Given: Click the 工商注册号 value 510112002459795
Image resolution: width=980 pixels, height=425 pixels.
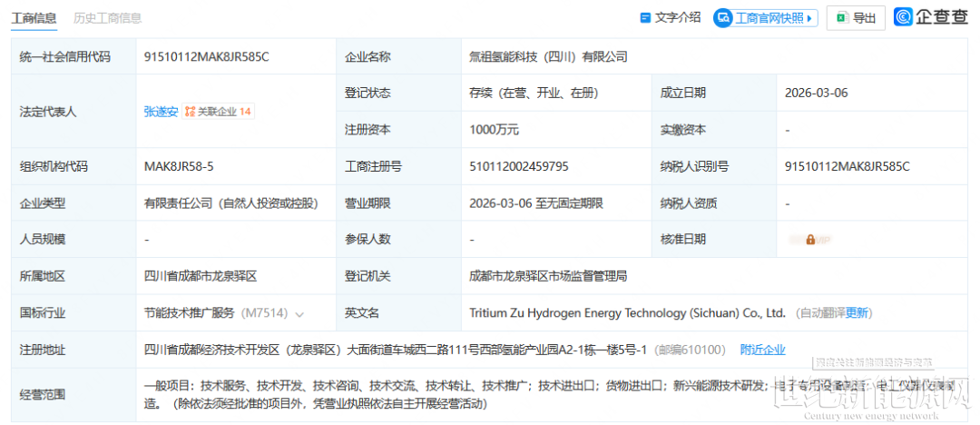Looking at the screenshot, I should coord(519,166).
